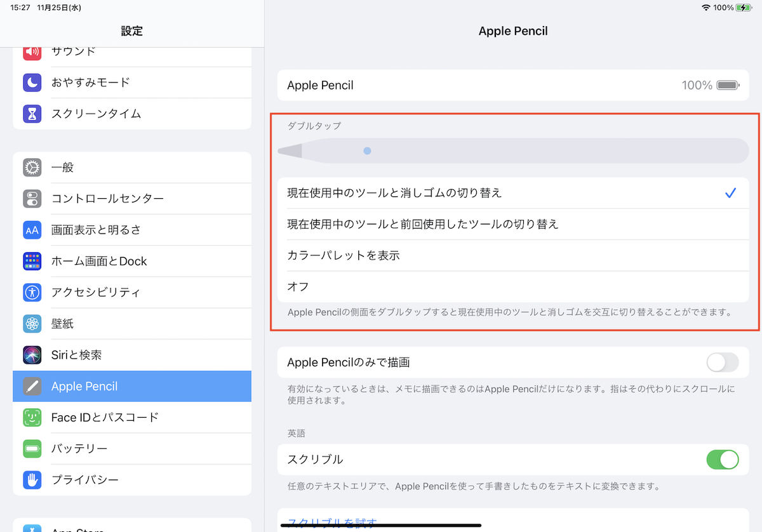Tap the Accessibility figure icon
The image size is (762, 532).
coord(32,292)
